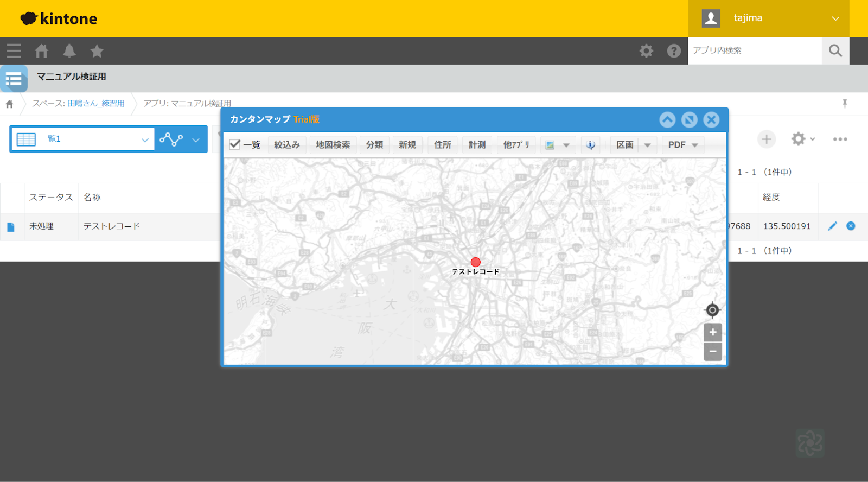The height and width of the screenshot is (482, 868).
Task: Click the 住所 button
Action: [443, 145]
